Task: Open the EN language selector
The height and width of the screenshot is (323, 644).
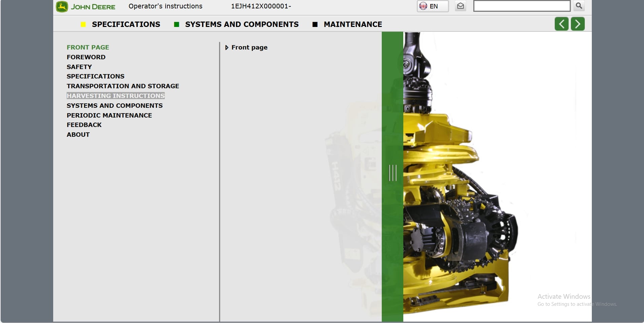Action: (433, 6)
